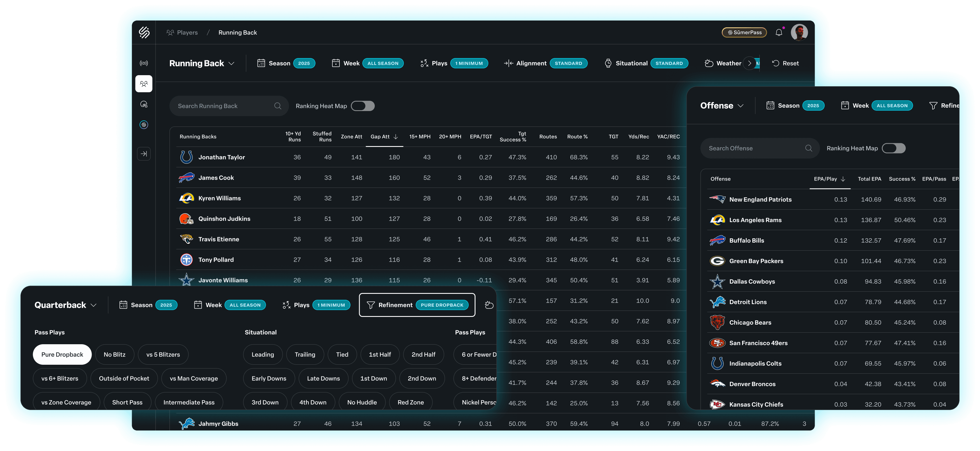The height and width of the screenshot is (451, 980).
Task: Sort by Gap Att column
Action: pos(384,137)
